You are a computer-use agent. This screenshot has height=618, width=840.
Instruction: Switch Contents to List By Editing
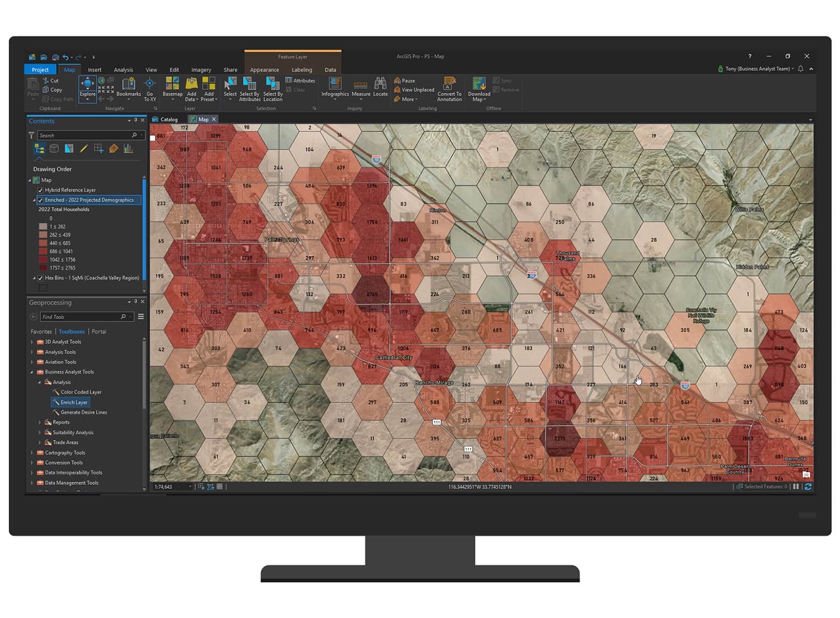(x=83, y=149)
